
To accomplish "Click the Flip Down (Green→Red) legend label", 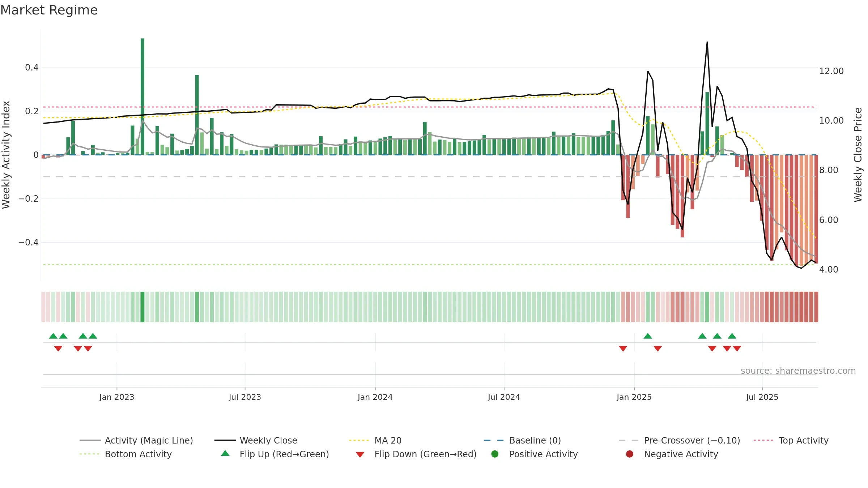I will [x=425, y=454].
